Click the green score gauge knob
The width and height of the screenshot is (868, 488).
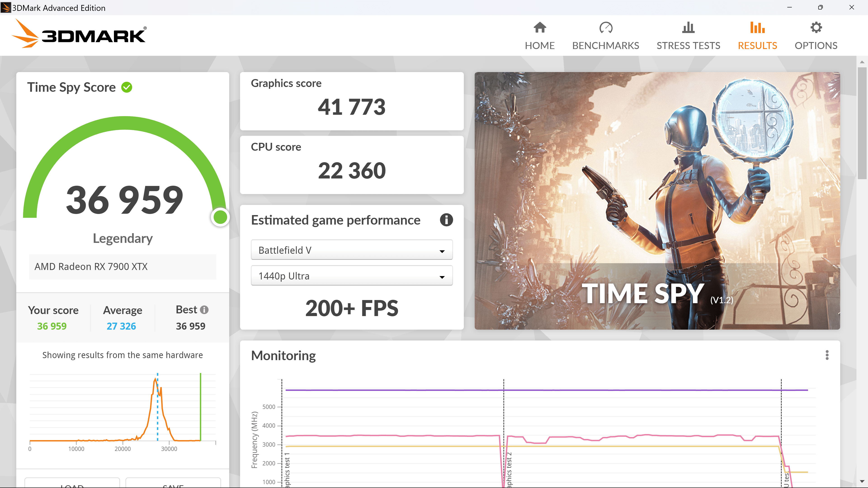(x=220, y=217)
